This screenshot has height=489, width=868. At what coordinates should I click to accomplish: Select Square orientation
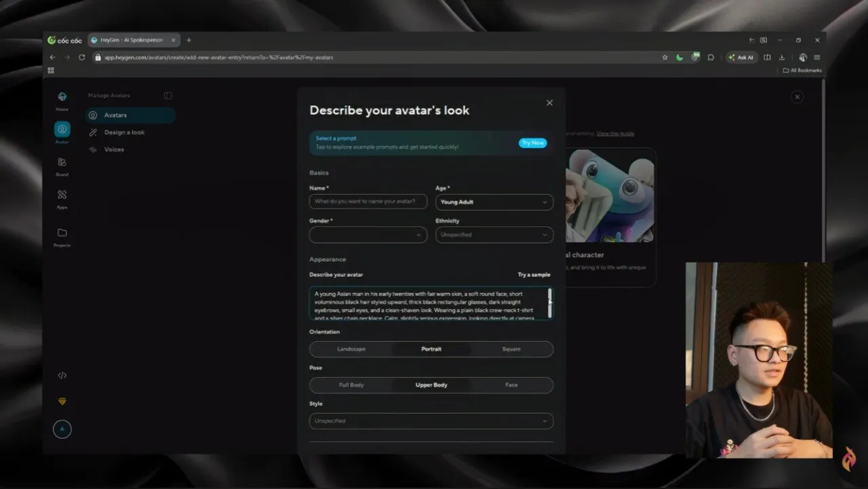511,349
